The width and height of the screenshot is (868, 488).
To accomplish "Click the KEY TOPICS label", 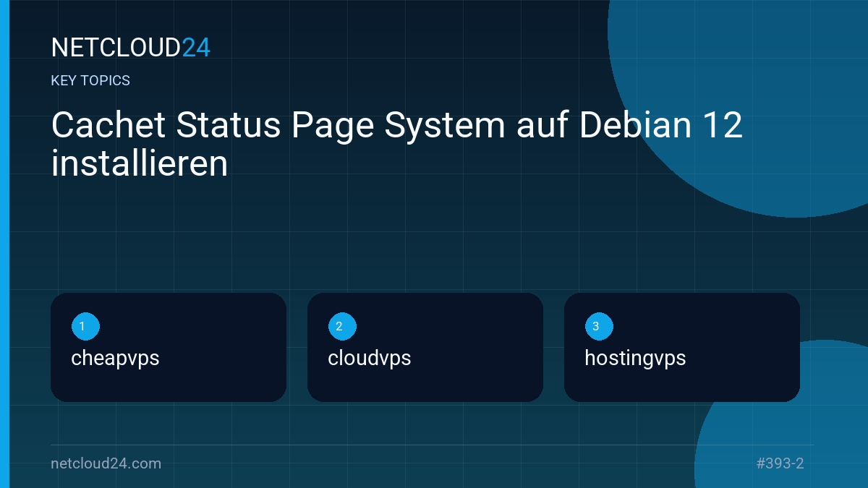I will click(x=90, y=81).
